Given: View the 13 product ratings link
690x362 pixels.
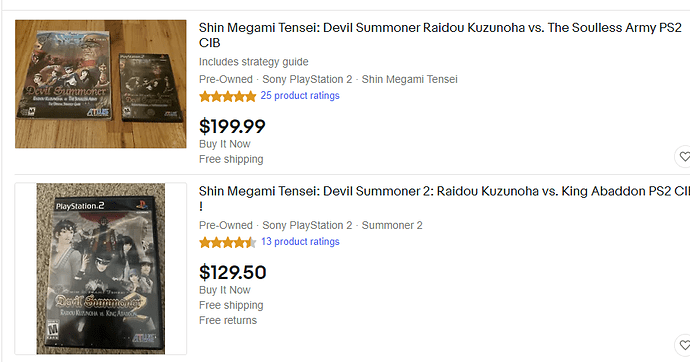Looking at the screenshot, I should [x=300, y=241].
